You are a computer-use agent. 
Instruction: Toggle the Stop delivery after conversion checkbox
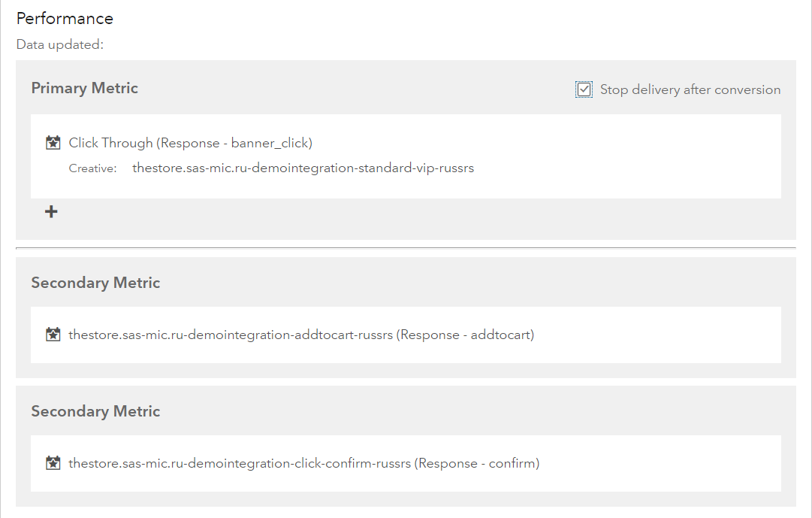[584, 90]
